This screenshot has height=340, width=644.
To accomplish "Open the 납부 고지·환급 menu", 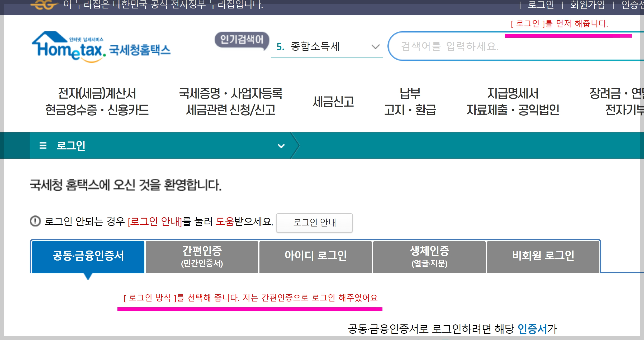I will click(410, 102).
